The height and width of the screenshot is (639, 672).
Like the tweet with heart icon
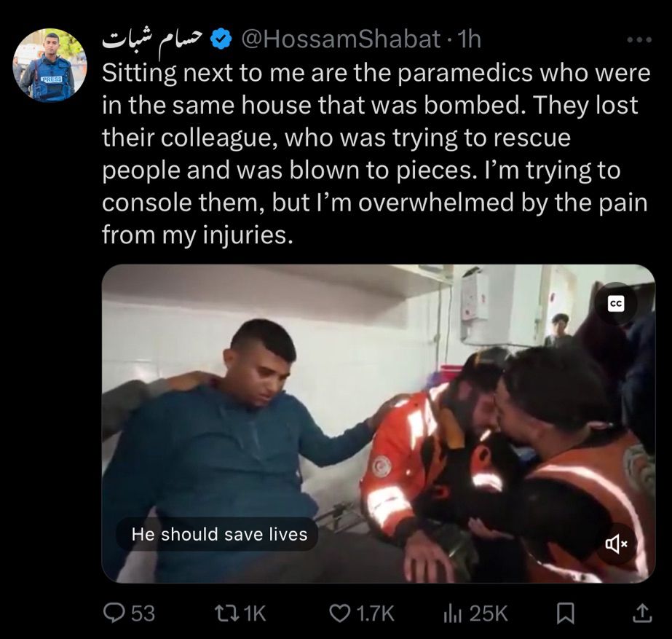coord(339,613)
